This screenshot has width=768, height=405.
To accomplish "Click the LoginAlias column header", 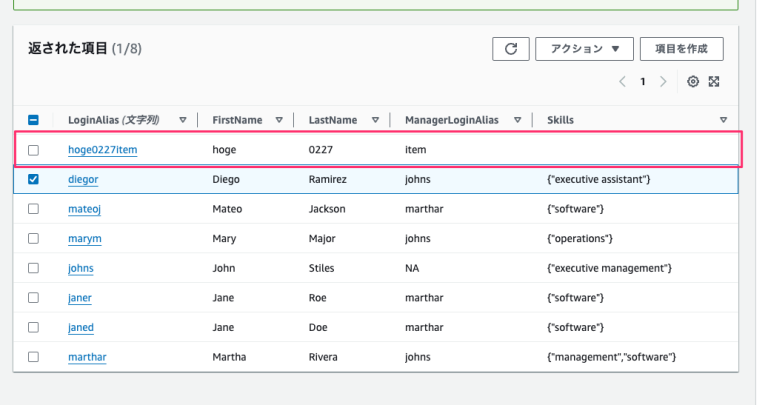I will click(x=114, y=120).
